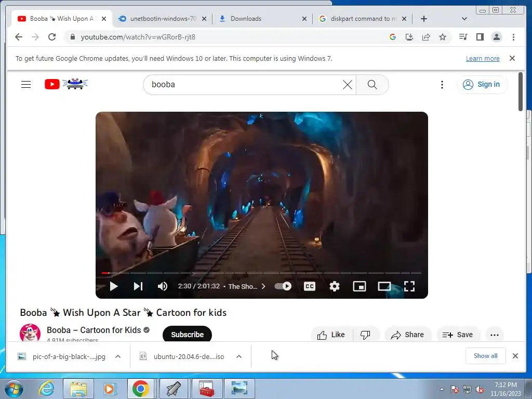Click the Google icon in address bar
Screen dimensions: 532x399
[393, 37]
